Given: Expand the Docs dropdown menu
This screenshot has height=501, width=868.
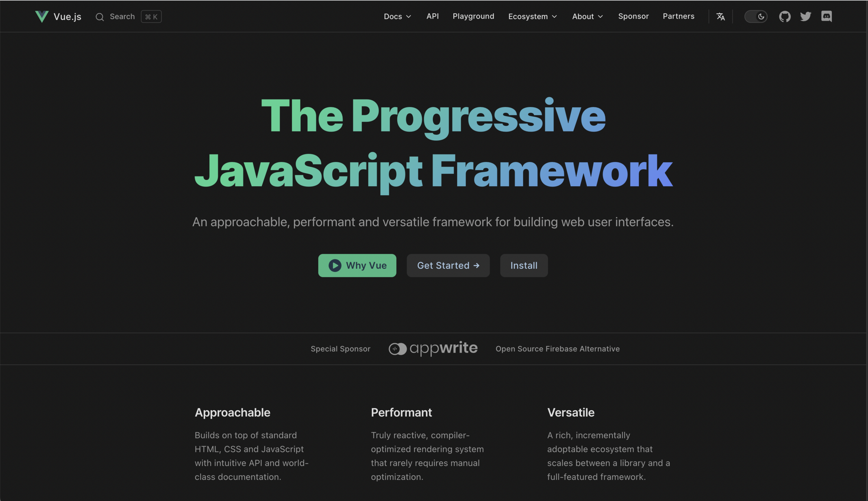Looking at the screenshot, I should point(397,16).
